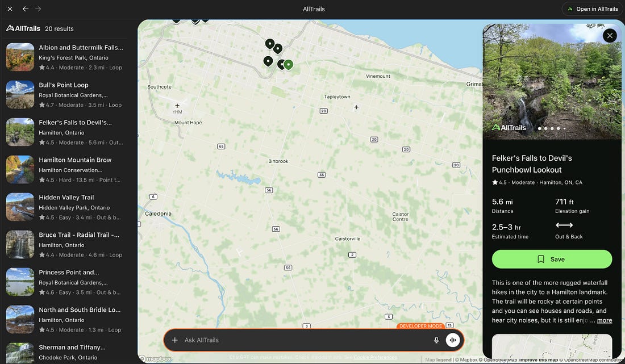Open Hidden Valley Trail thumbnail image
The width and height of the screenshot is (625, 364).
(x=20, y=207)
